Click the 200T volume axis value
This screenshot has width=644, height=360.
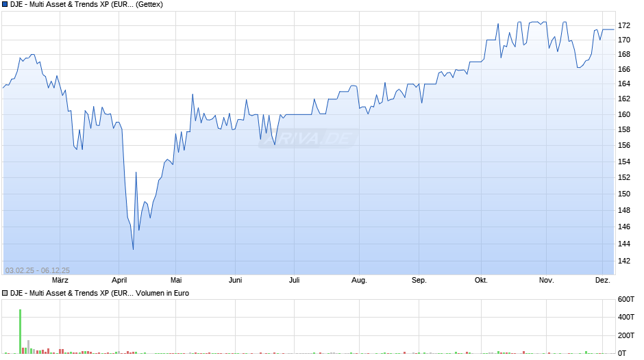click(626, 335)
